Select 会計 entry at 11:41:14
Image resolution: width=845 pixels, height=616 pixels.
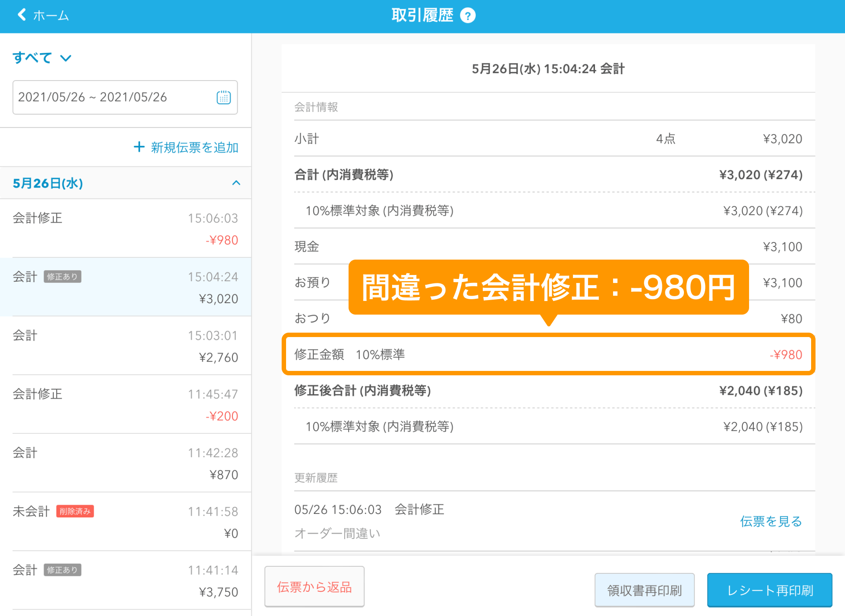pos(125,580)
